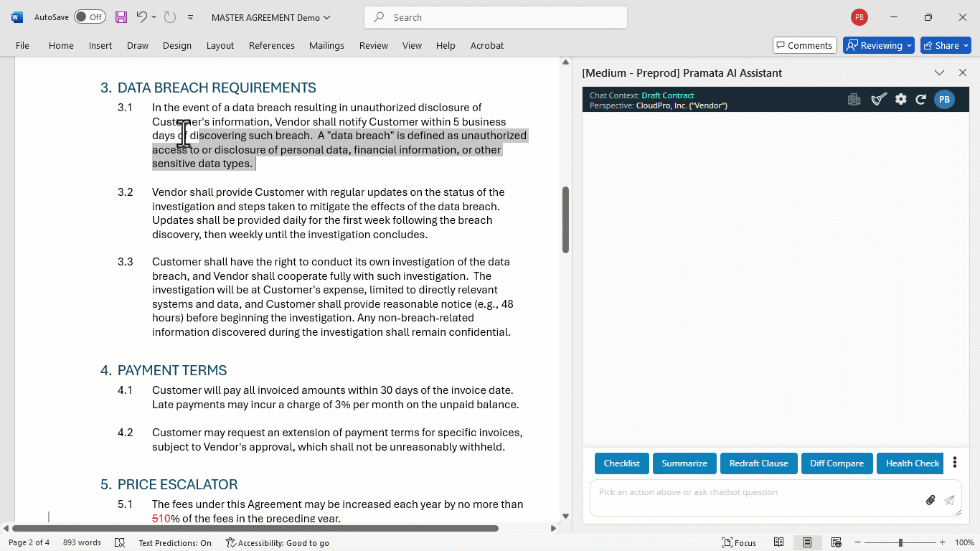Screen dimensions: 980x551
Task: Click the vertical scrollbar up arrow
Action: click(x=565, y=62)
